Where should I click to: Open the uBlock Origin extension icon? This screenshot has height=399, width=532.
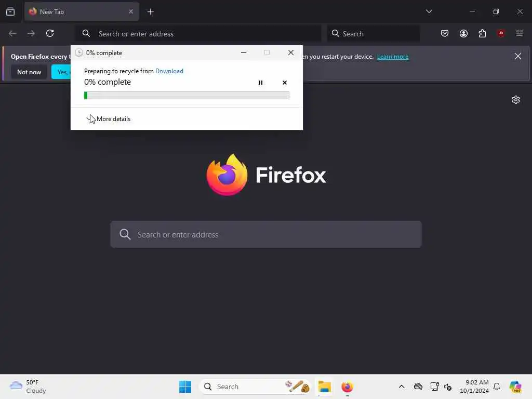click(x=501, y=33)
